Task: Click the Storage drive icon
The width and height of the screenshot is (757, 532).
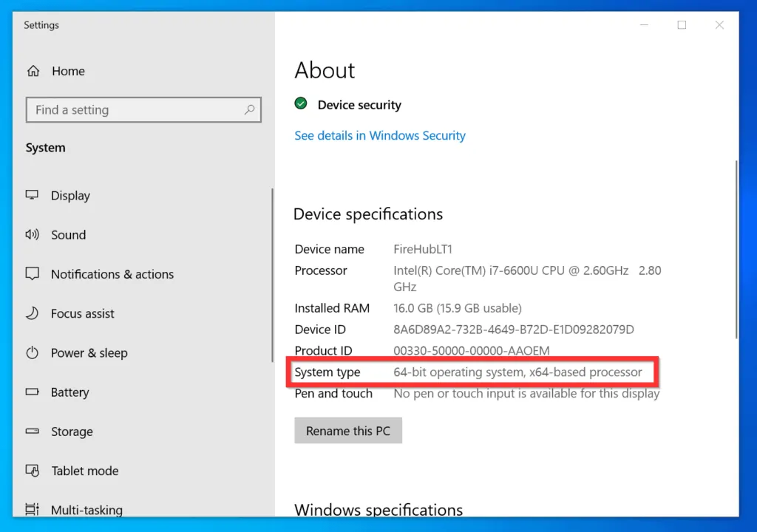Action: [33, 432]
